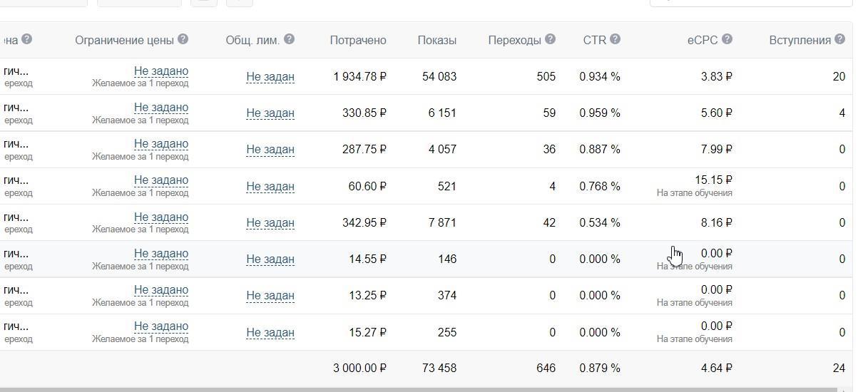Click eCPC help question icon
The width and height of the screenshot is (868, 392).
click(x=727, y=39)
